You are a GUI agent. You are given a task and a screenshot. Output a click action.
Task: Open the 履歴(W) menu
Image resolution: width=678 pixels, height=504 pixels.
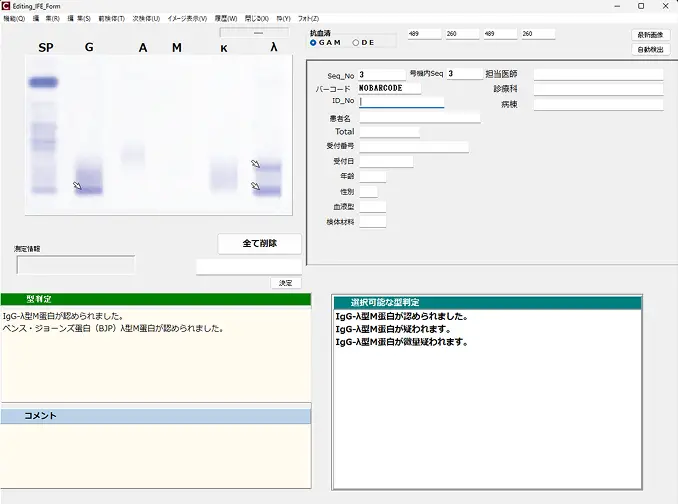pos(226,19)
